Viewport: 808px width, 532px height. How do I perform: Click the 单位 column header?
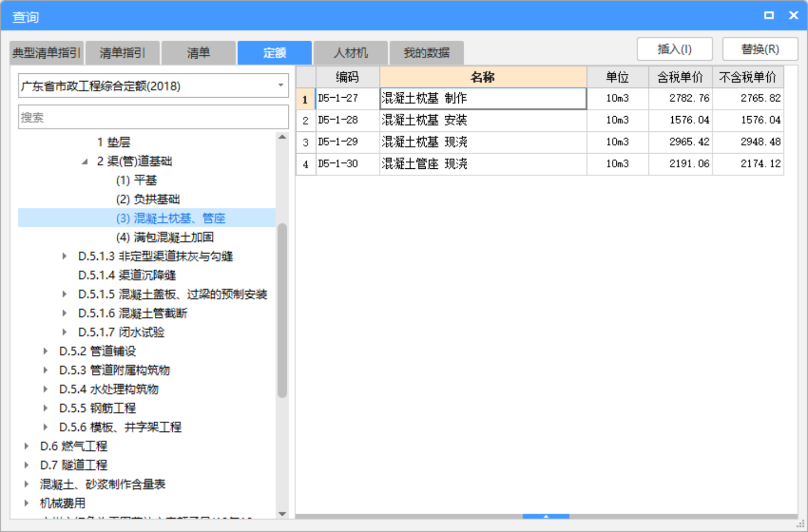(x=618, y=77)
